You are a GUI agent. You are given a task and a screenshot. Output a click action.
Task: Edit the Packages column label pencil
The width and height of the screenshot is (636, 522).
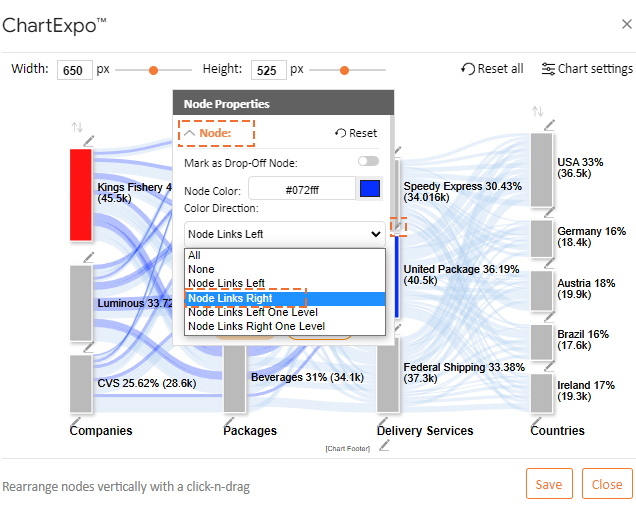click(229, 421)
